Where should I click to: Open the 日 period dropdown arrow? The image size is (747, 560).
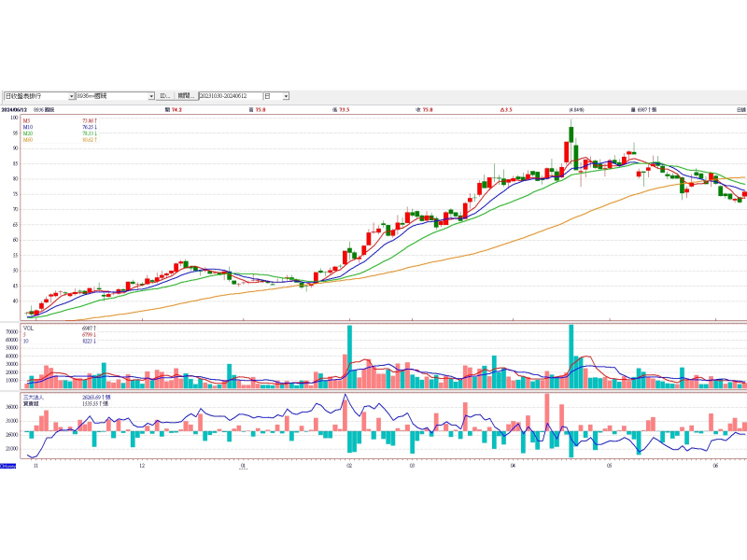coord(285,96)
